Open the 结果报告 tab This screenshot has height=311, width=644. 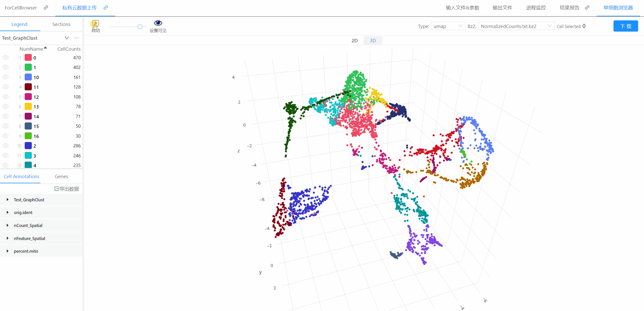[569, 8]
